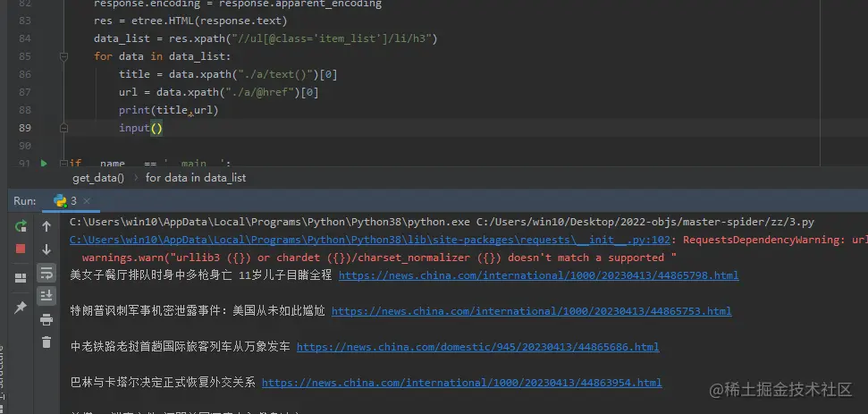Click the response.apparent_encoding code line

[238, 4]
